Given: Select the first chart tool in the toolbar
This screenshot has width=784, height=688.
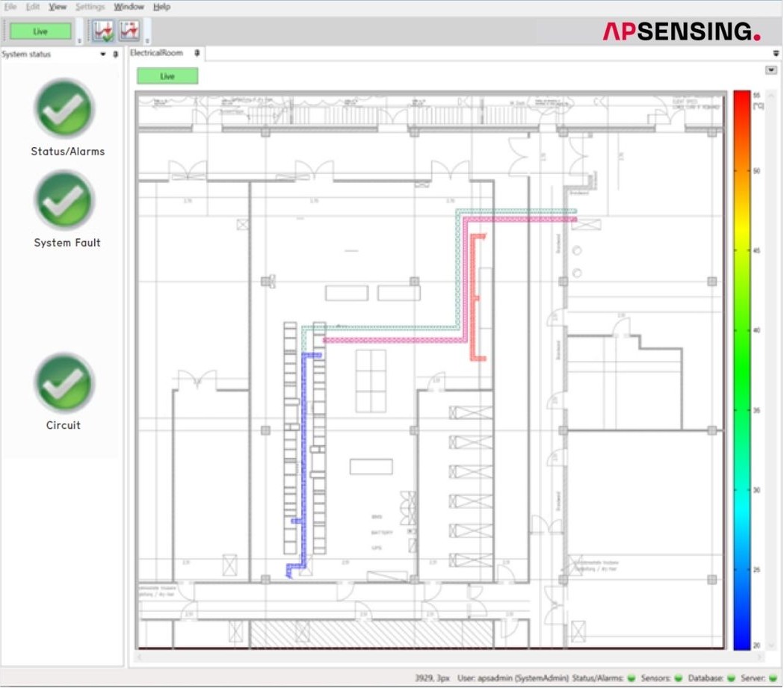Looking at the screenshot, I should (x=102, y=31).
